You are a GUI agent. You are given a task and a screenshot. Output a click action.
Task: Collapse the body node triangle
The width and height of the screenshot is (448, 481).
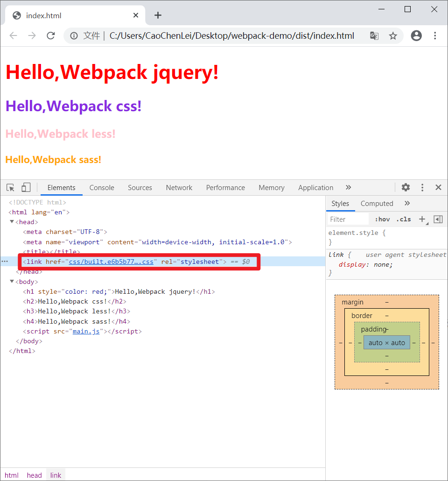point(12,281)
